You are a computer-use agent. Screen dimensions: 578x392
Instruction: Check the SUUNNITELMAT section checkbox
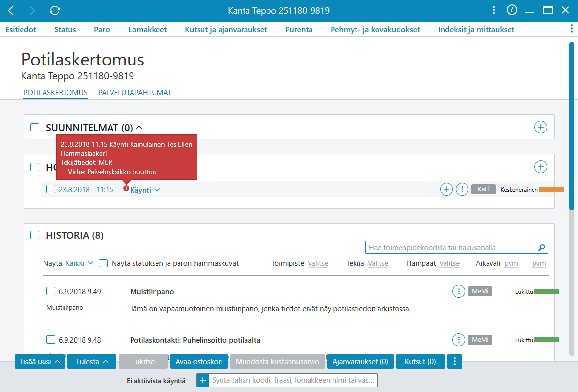35,128
